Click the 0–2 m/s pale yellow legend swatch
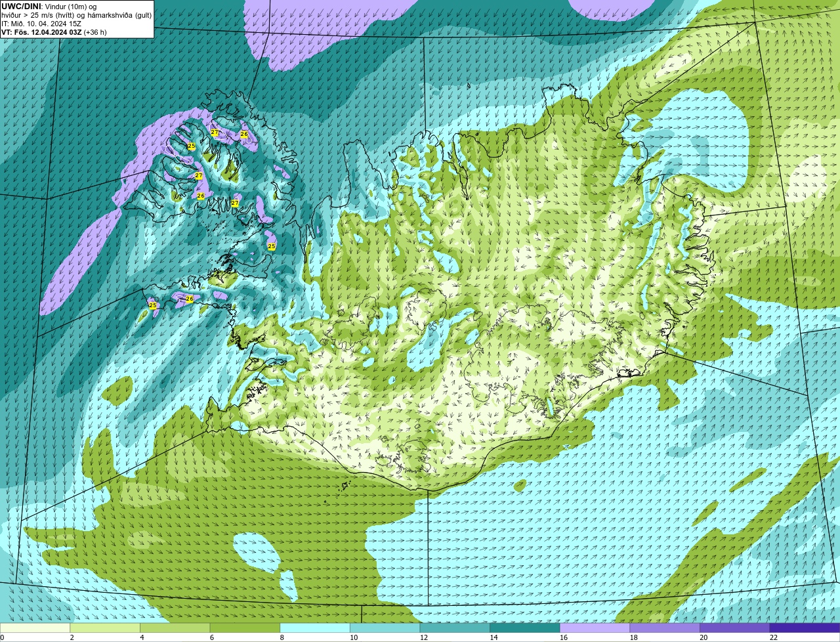This screenshot has width=840, height=642. pyautogui.click(x=35, y=628)
